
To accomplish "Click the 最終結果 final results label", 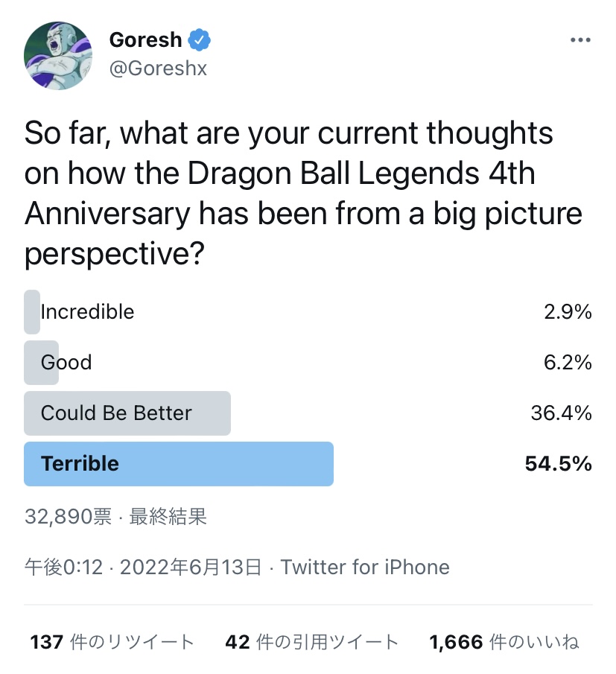I will pos(168,517).
